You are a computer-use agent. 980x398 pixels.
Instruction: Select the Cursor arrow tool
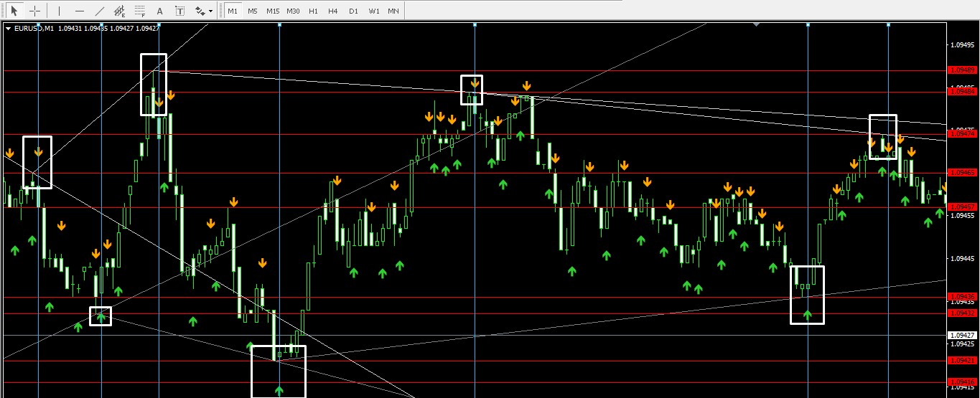(14, 11)
